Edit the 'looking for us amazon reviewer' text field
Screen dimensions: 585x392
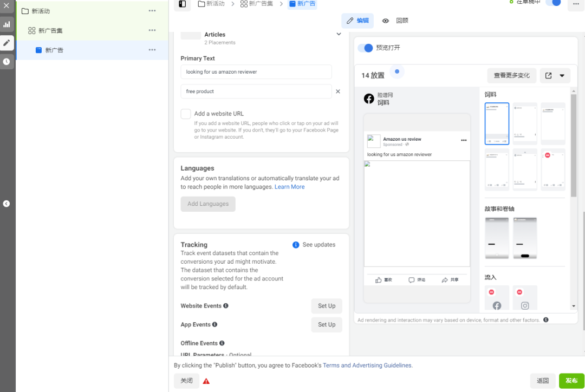(x=256, y=72)
